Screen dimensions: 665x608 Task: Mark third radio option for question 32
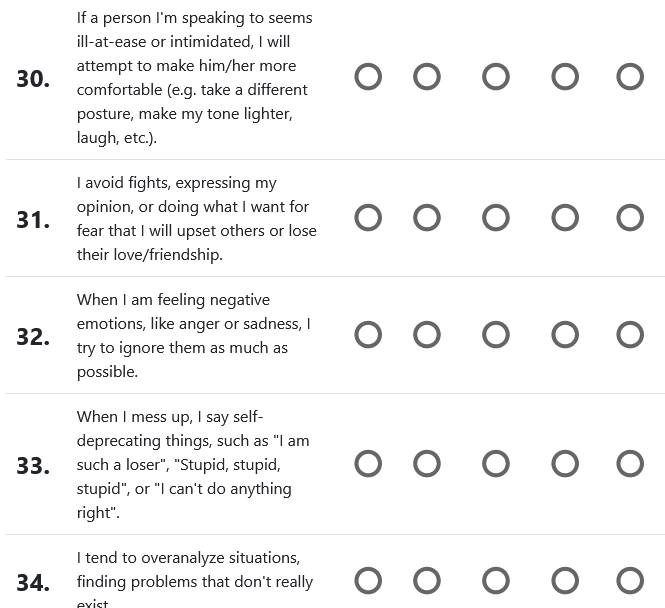[x=496, y=335]
